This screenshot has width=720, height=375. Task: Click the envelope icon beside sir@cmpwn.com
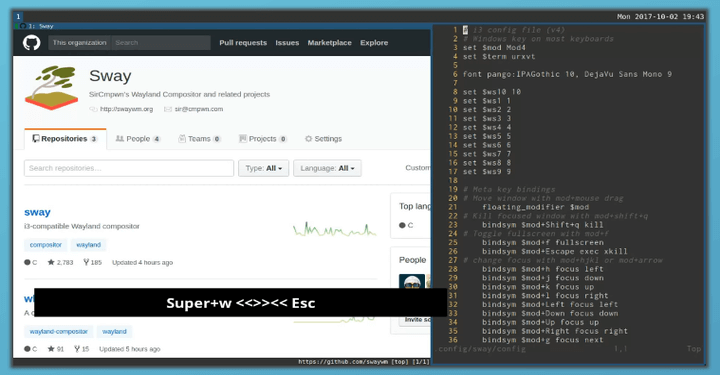click(168, 109)
